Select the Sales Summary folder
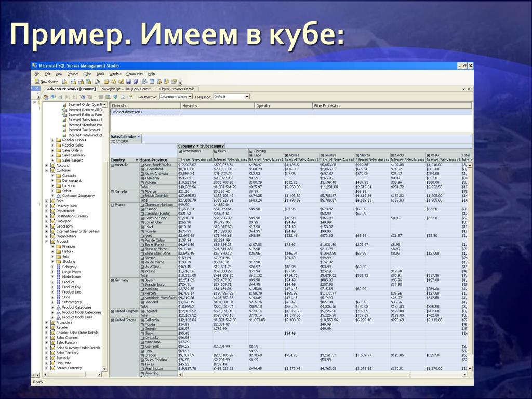532x399 pixels. [x=74, y=155]
